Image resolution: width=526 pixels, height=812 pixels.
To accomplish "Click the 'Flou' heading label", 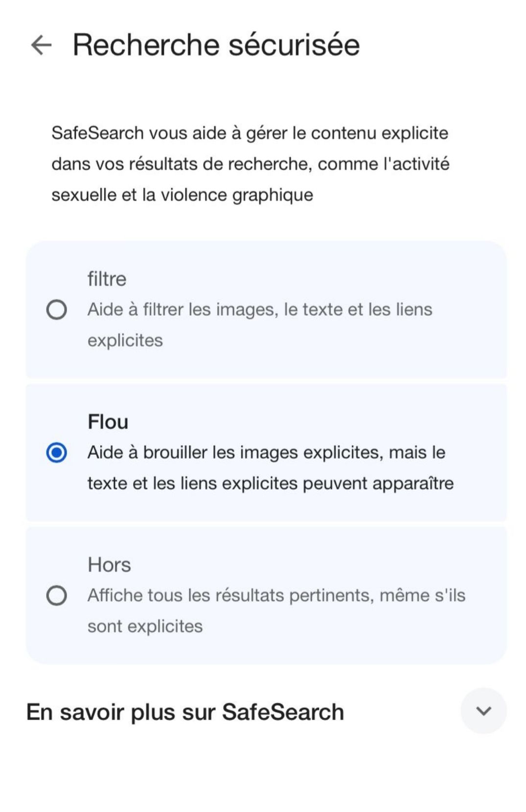I will click(108, 422).
